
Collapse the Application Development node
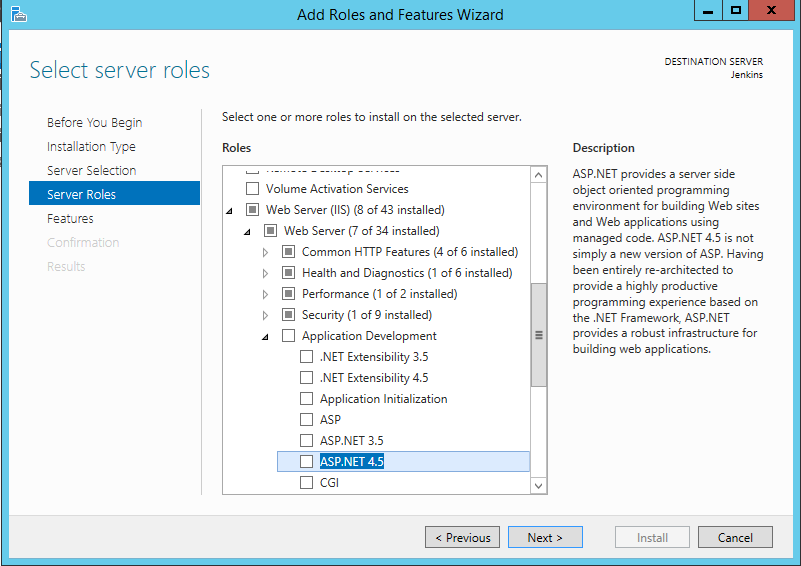pos(266,336)
